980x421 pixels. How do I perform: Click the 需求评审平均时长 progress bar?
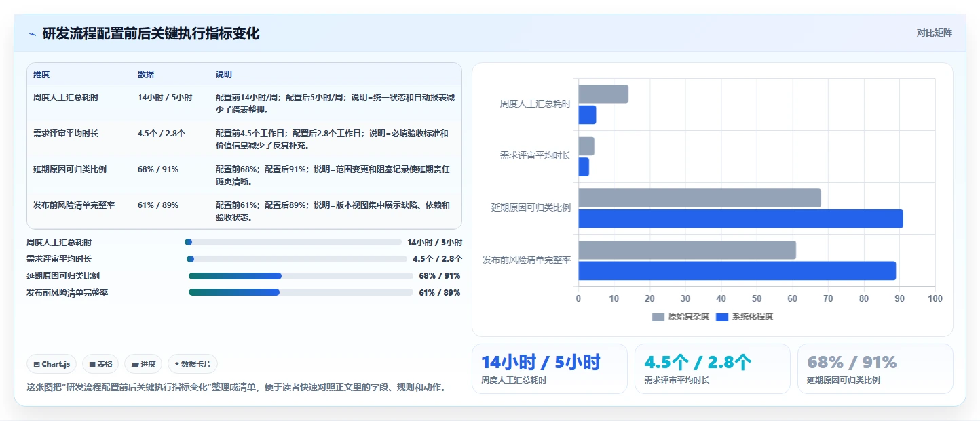[x=297, y=259]
